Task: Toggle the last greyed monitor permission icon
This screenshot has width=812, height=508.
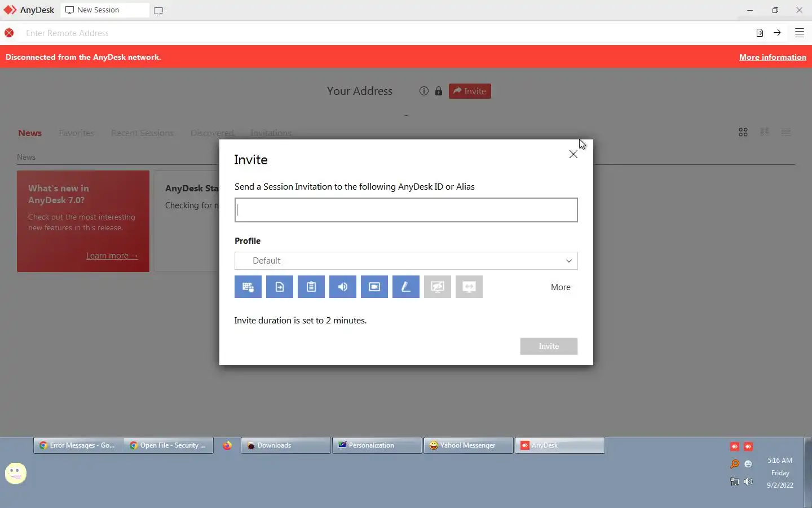Action: pyautogui.click(x=469, y=287)
